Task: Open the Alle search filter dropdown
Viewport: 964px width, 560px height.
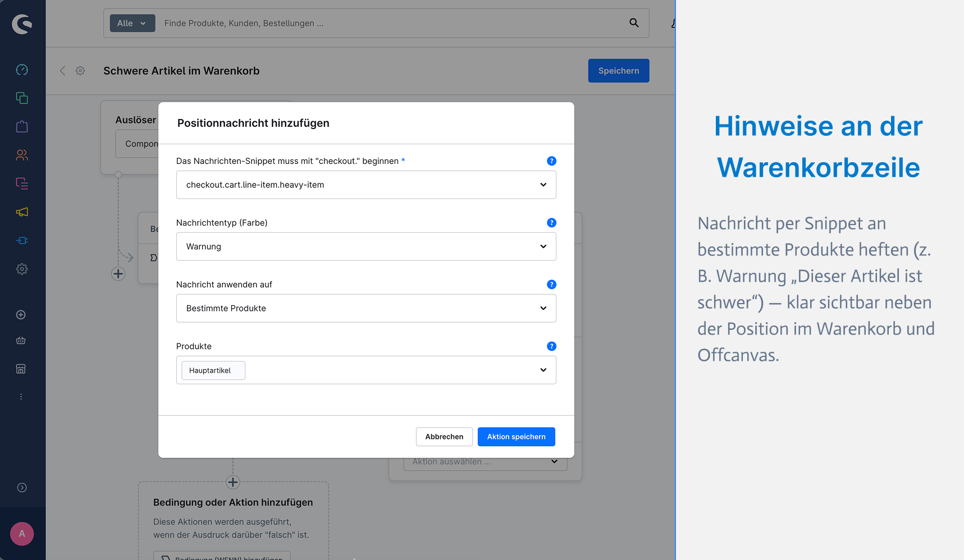Action: pos(133,23)
